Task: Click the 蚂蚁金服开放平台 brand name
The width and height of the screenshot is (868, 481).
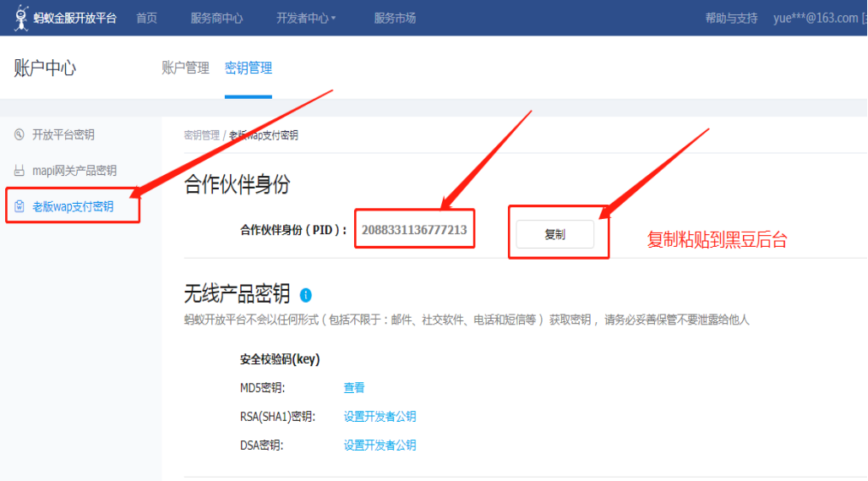Action: tap(75, 19)
